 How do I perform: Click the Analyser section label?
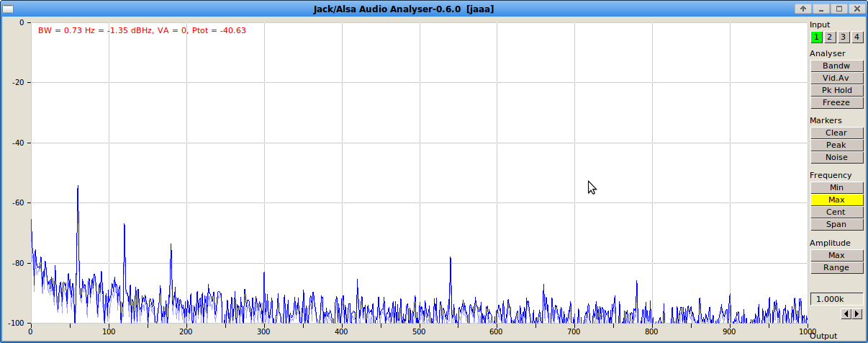(x=828, y=53)
